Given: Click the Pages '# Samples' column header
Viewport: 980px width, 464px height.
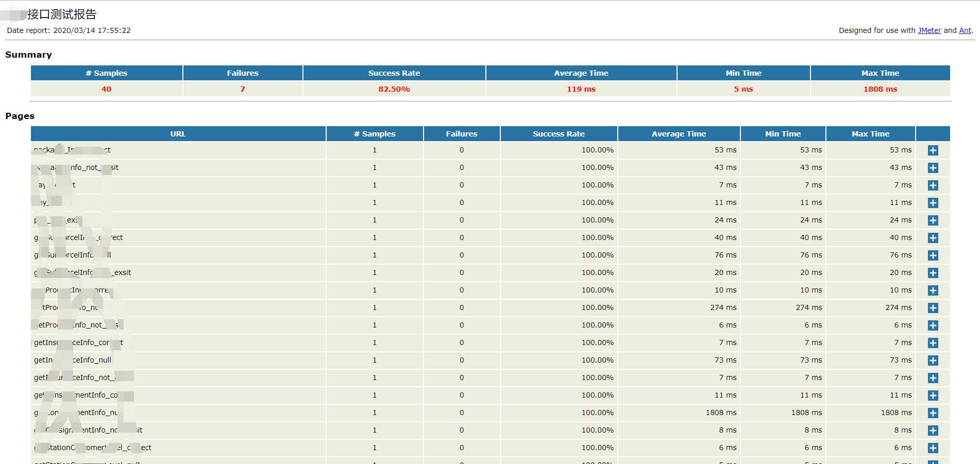Looking at the screenshot, I should pyautogui.click(x=375, y=134).
